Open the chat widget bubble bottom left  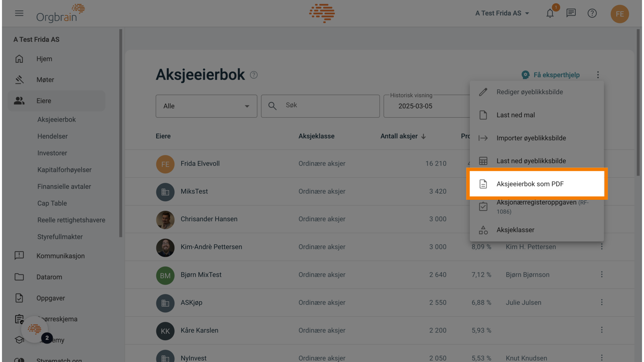35,329
